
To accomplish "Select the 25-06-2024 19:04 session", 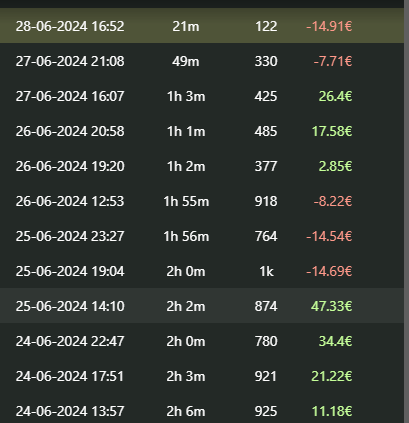I will 202,271.
